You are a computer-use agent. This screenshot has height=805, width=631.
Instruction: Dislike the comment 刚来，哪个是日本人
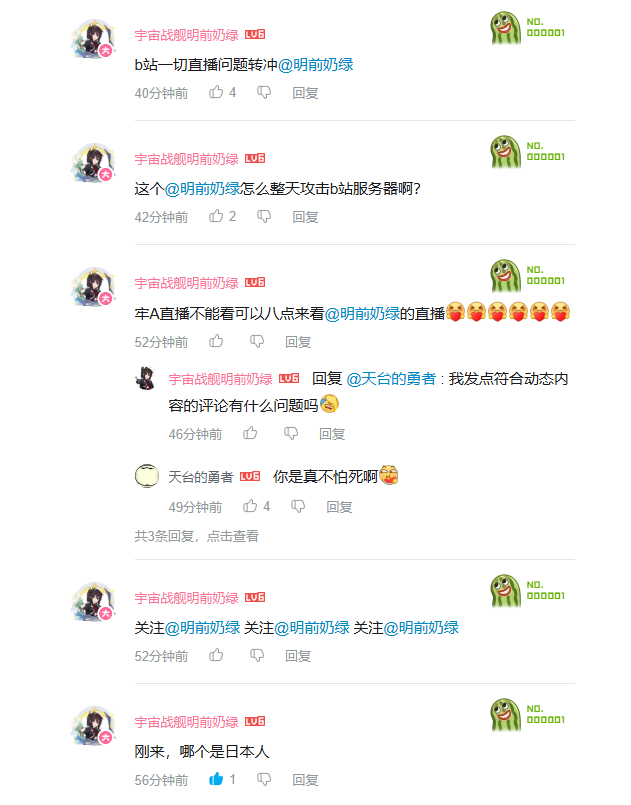tap(264, 779)
